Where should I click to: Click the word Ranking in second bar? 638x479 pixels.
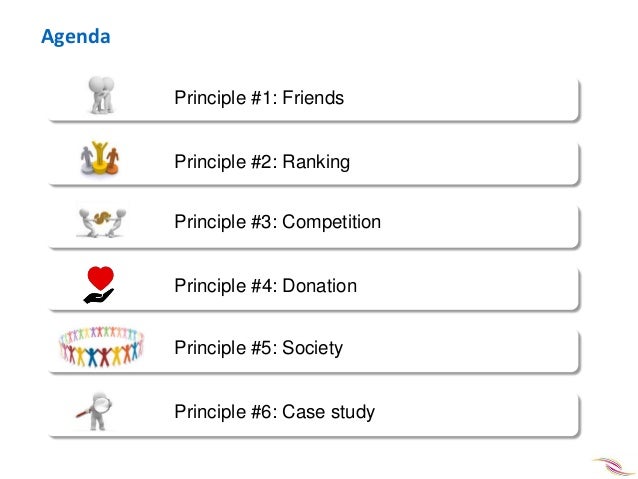316,162
